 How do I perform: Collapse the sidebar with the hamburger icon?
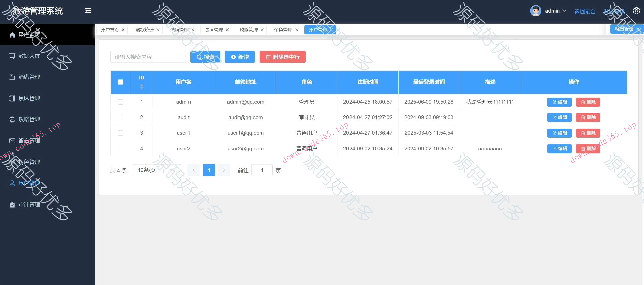[88, 11]
